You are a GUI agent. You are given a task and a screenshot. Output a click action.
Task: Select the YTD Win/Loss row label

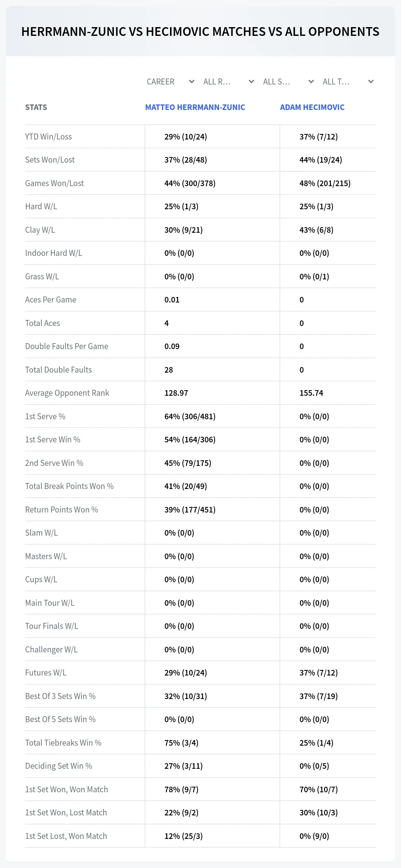[x=49, y=137]
